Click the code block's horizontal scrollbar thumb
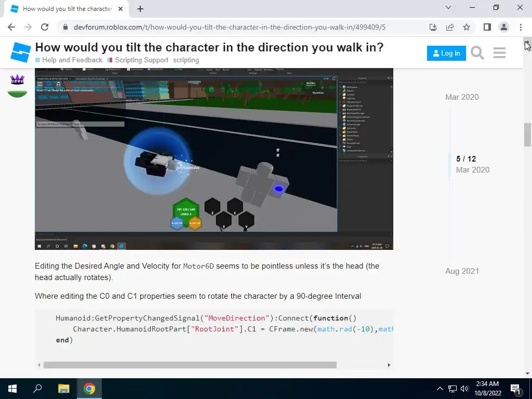 click(190, 365)
